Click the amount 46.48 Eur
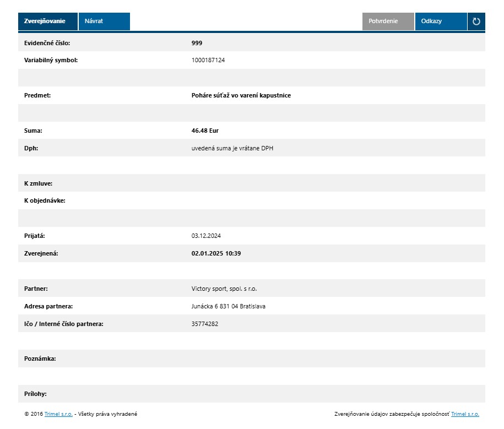 [x=205, y=131]
